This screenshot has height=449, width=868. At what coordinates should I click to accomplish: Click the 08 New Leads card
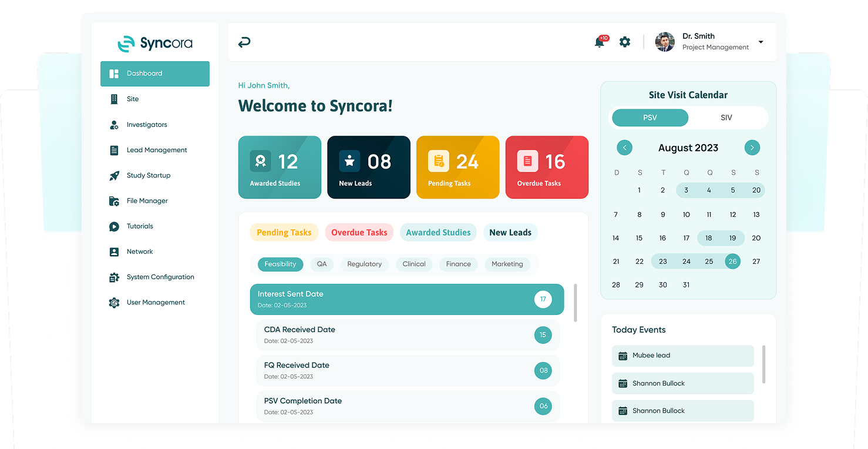point(369,167)
